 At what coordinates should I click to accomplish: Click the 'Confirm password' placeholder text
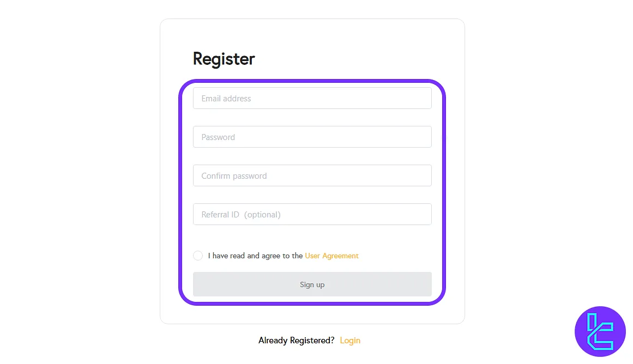234,176
